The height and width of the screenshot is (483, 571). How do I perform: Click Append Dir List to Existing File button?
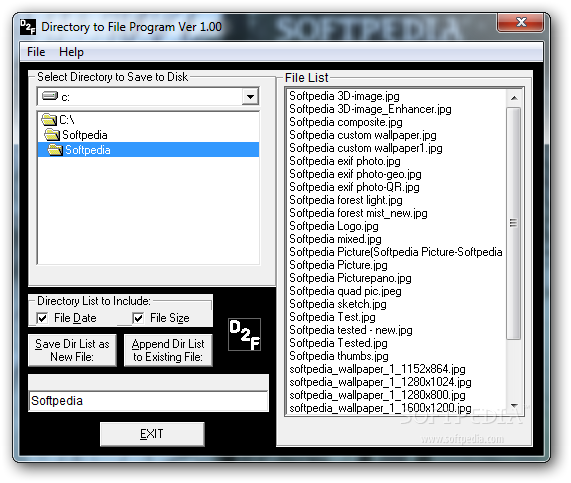168,350
